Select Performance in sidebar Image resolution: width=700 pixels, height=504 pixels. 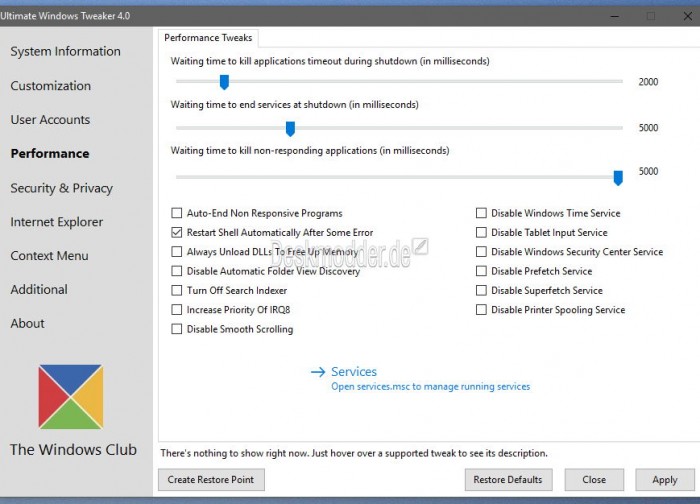click(x=50, y=154)
